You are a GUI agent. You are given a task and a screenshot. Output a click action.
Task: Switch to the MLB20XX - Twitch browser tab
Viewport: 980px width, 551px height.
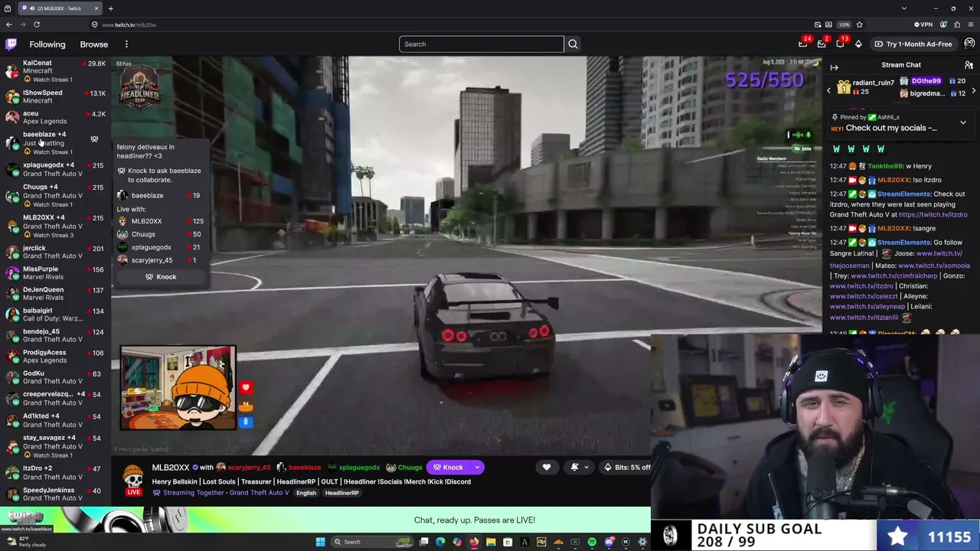60,8
